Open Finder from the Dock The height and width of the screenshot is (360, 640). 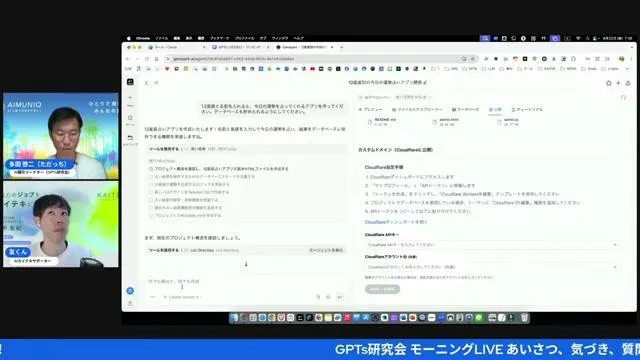coord(234,318)
